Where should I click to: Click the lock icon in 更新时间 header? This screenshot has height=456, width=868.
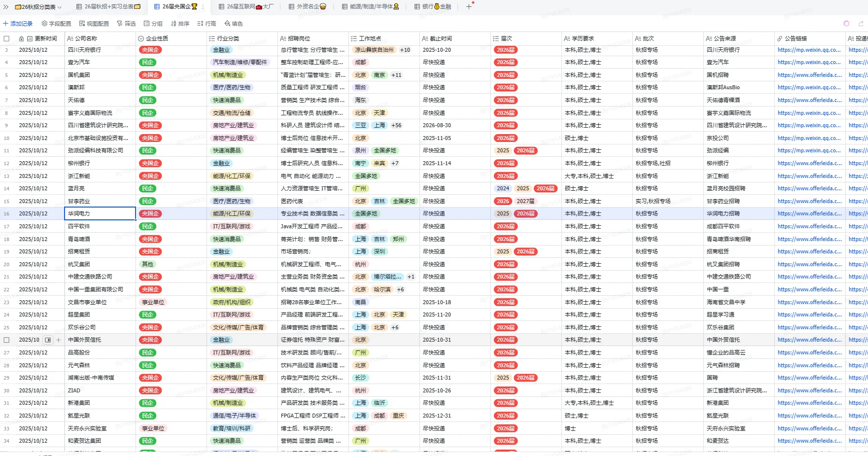point(21,38)
